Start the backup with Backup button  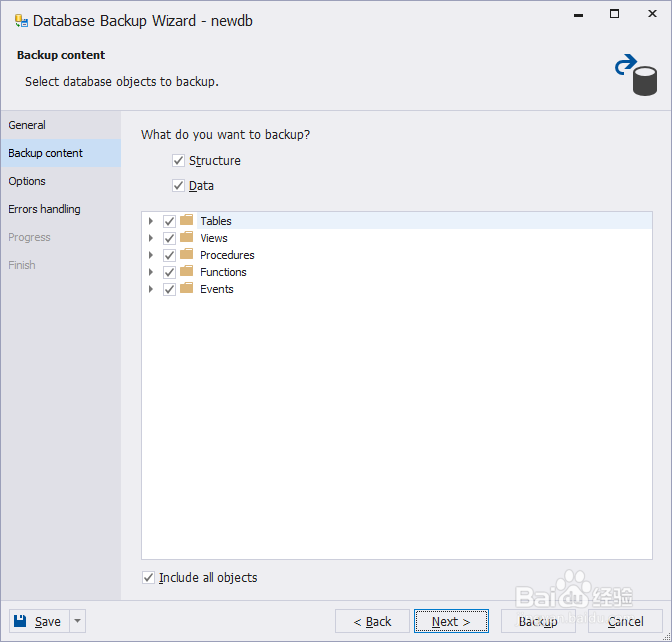point(538,621)
